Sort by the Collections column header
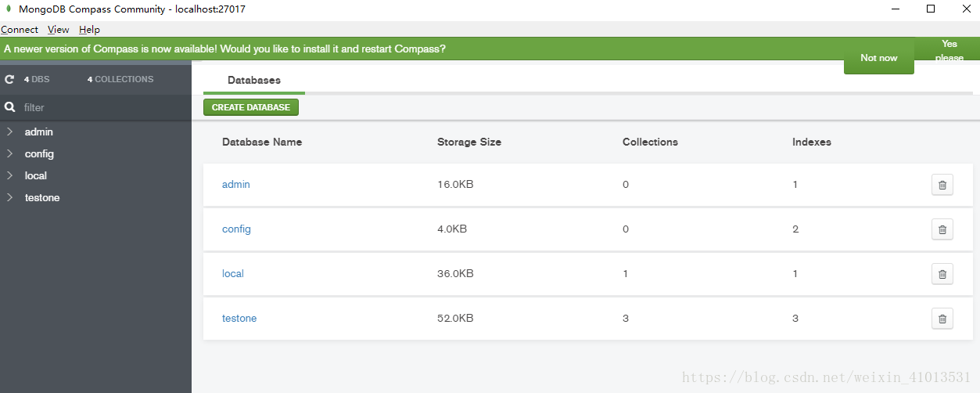The width and height of the screenshot is (980, 393). click(x=650, y=142)
